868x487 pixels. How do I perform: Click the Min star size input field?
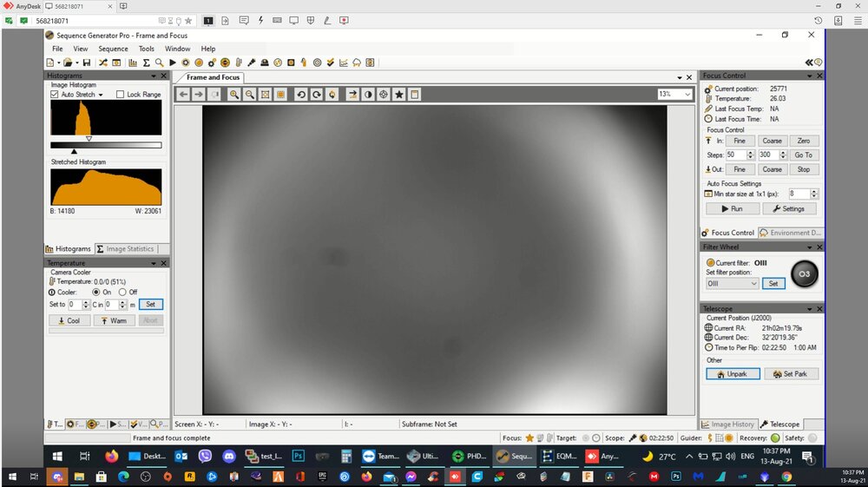point(799,194)
